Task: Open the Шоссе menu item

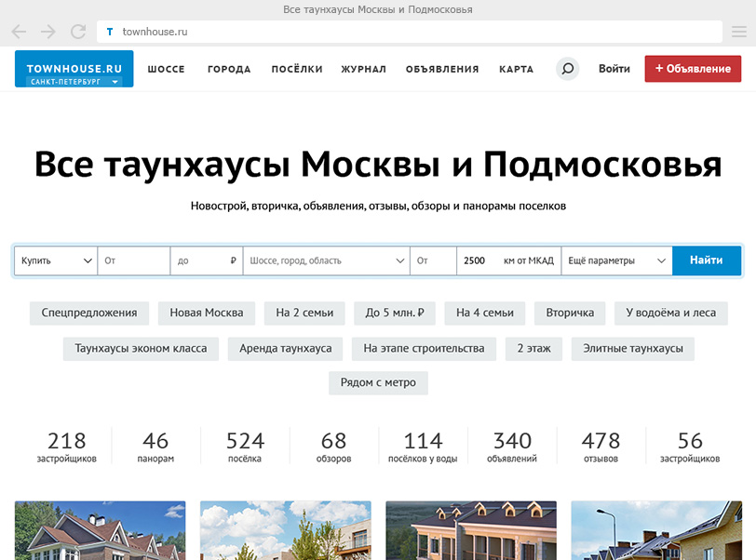Action: pyautogui.click(x=166, y=69)
